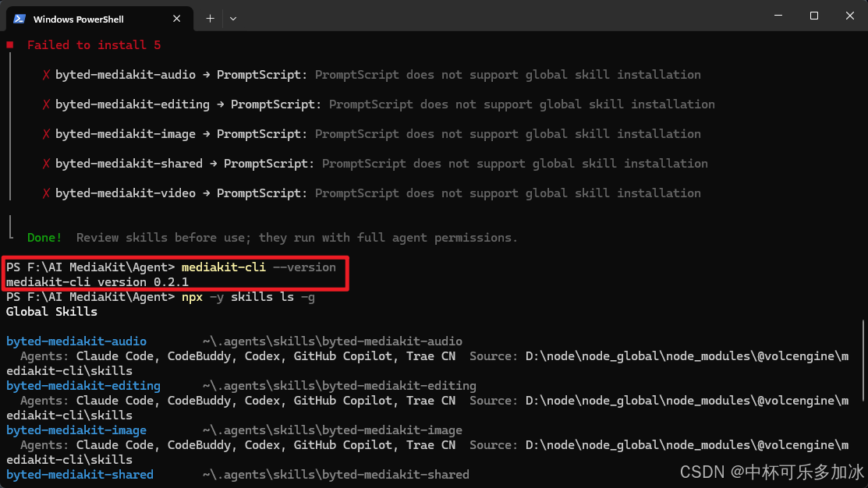Select the Windows PowerShell tab
The height and width of the screenshot is (488, 868).
tap(100, 19)
